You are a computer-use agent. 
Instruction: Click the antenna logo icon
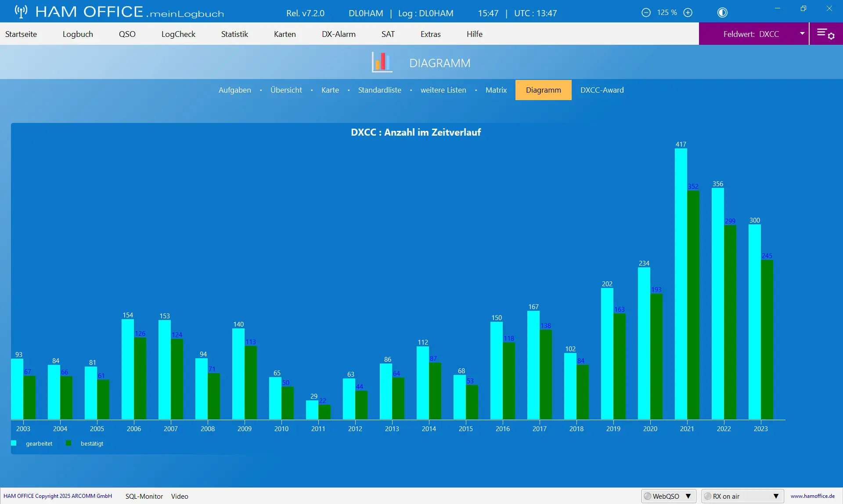pyautogui.click(x=21, y=11)
